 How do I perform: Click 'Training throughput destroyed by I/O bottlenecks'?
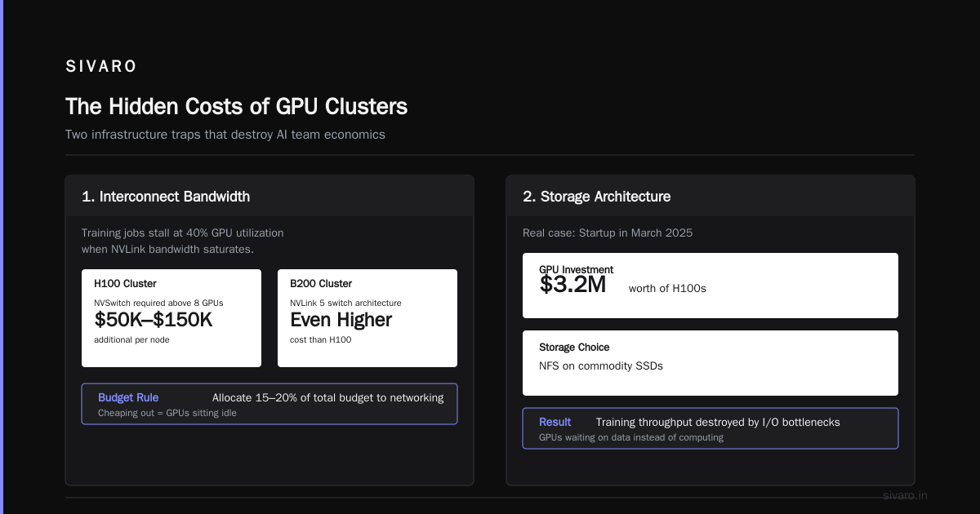coord(718,423)
